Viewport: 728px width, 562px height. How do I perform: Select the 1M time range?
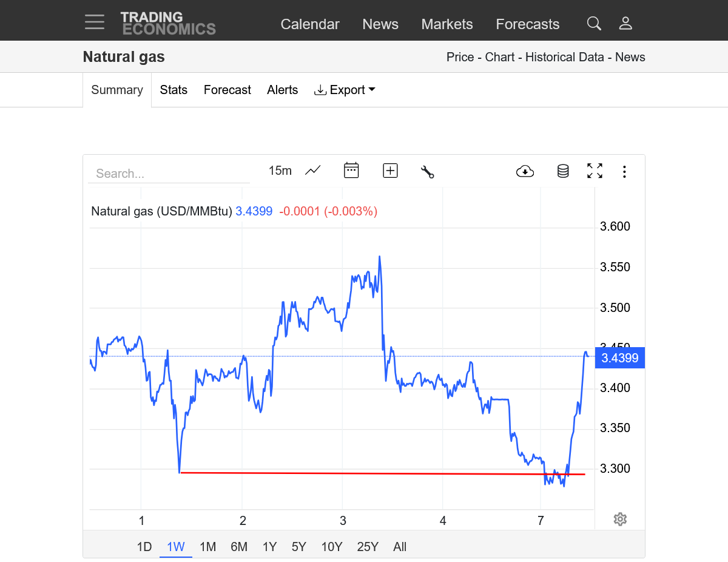tap(208, 547)
